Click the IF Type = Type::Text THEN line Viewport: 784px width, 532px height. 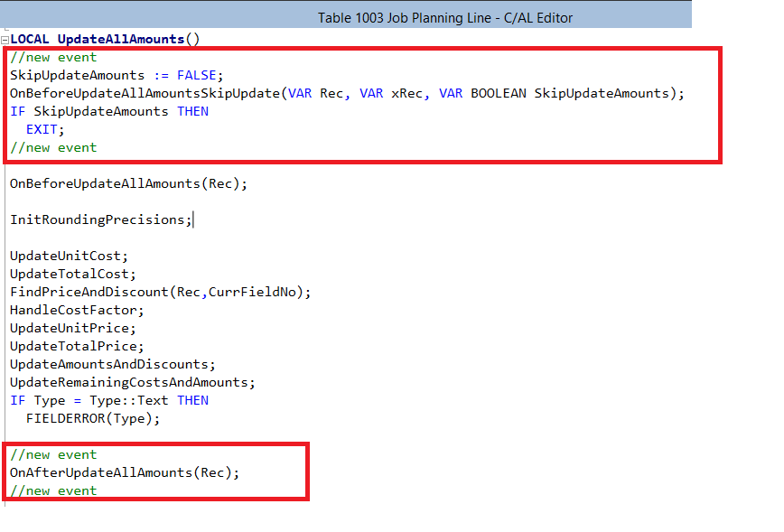click(108, 400)
